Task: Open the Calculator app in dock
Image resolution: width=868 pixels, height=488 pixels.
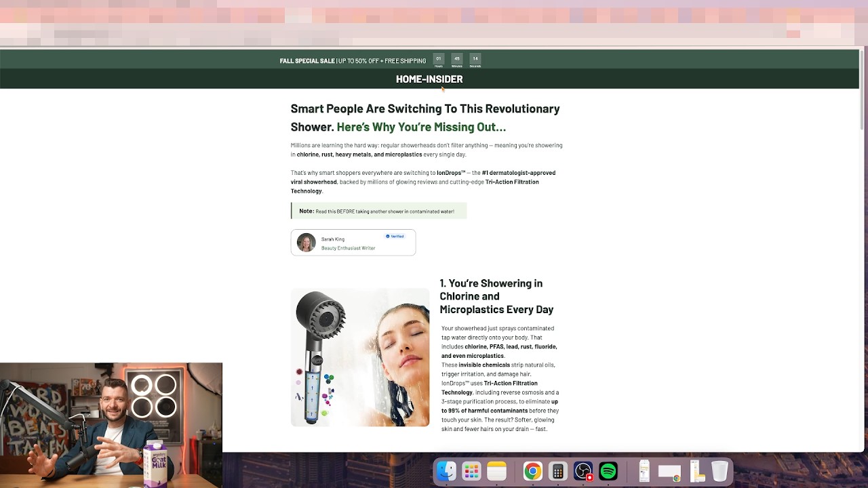Action: pos(558,471)
